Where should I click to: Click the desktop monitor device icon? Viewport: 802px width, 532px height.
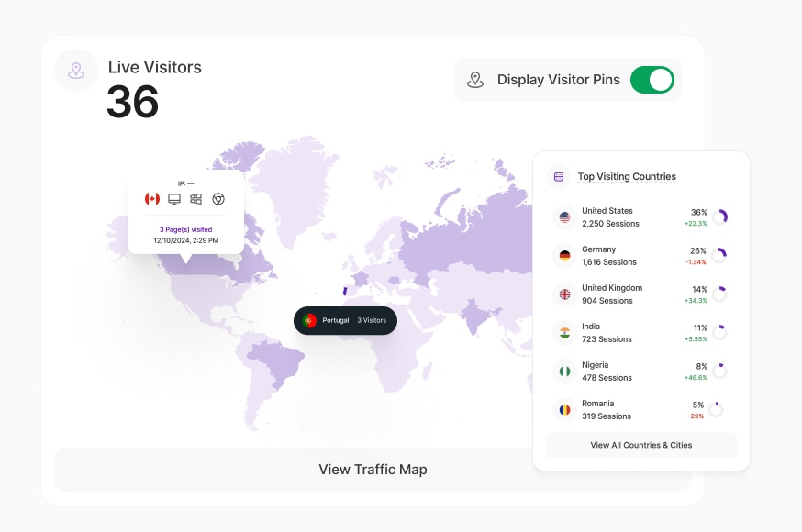174,199
